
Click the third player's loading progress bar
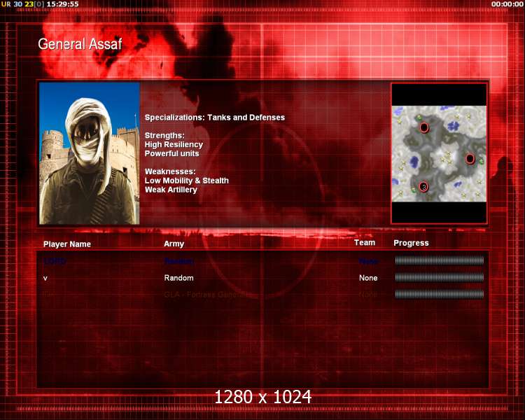(x=439, y=294)
